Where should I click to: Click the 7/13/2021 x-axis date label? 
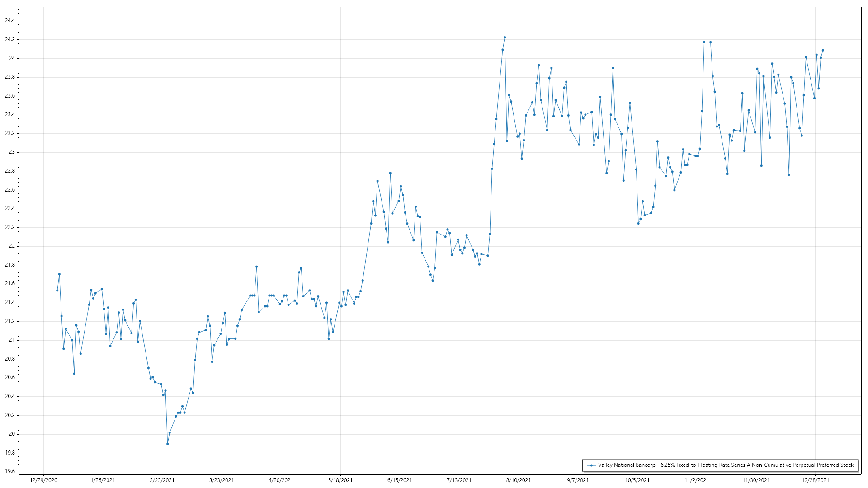[459, 480]
